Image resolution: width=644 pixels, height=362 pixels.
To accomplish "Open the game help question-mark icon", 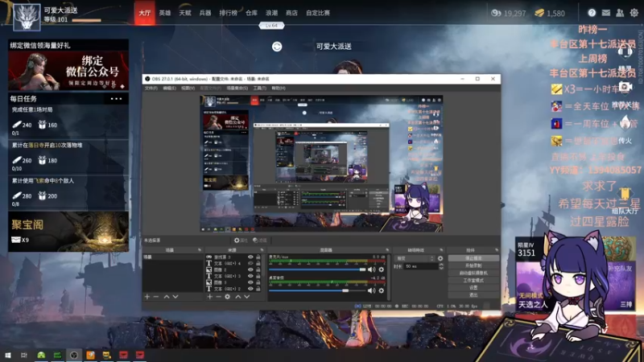I will pyautogui.click(x=592, y=13).
